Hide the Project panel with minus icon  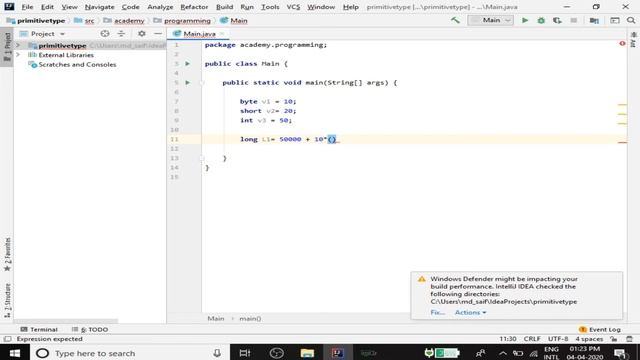pyautogui.click(x=158, y=33)
